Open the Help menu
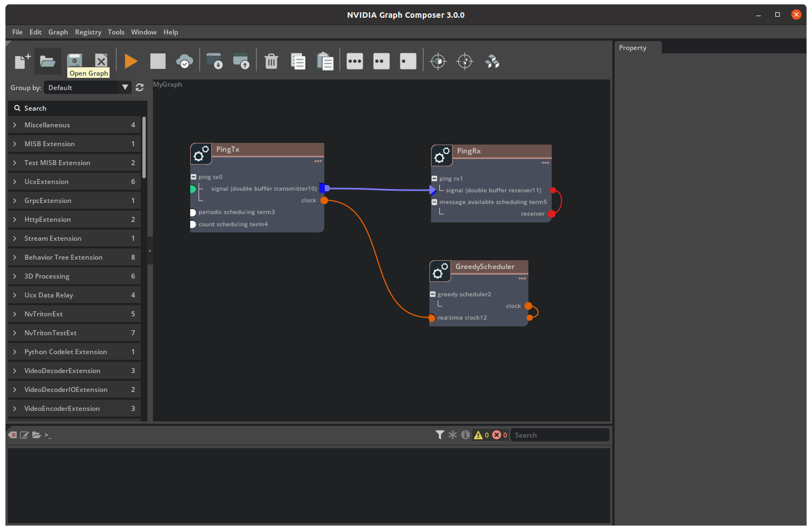The image size is (812, 531). coord(171,32)
